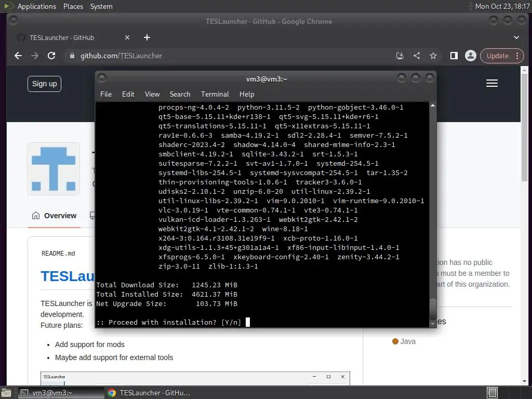
Task: Click the Chrome icon in the taskbar
Action: (112, 393)
